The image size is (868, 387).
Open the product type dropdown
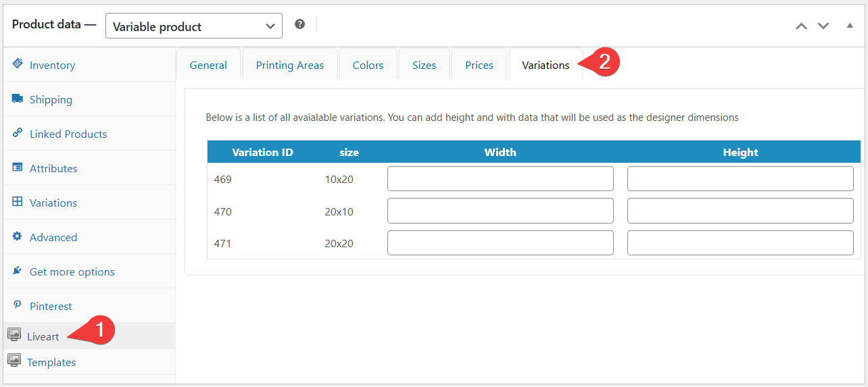(193, 26)
